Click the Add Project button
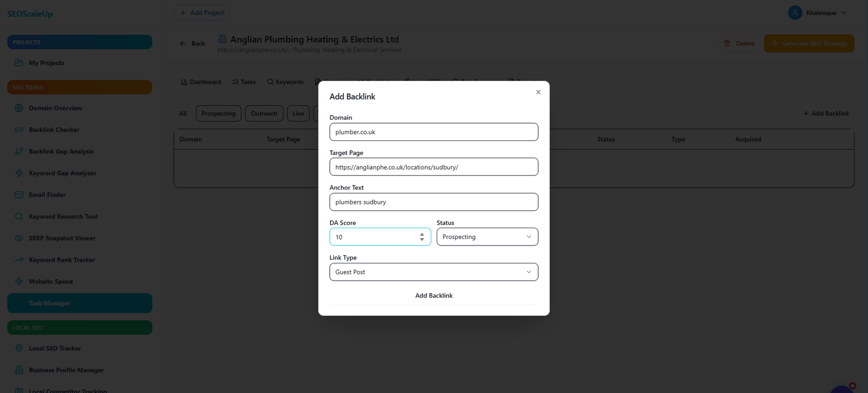This screenshot has width=868, height=393. tap(202, 12)
